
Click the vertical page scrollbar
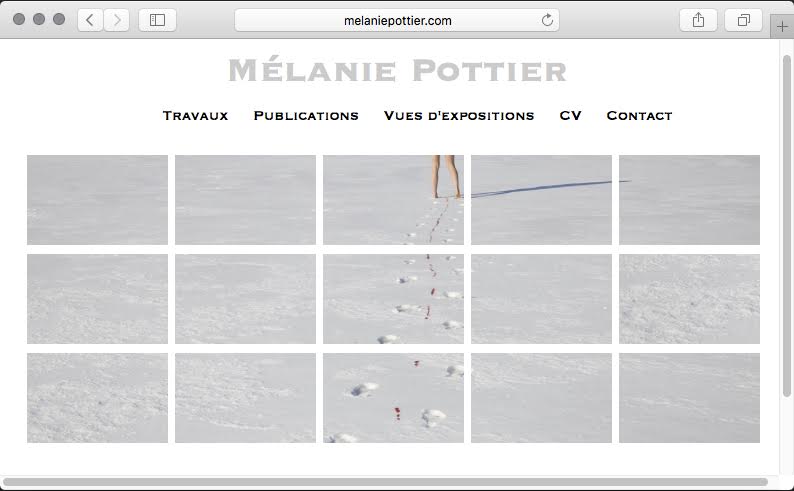pos(786,225)
